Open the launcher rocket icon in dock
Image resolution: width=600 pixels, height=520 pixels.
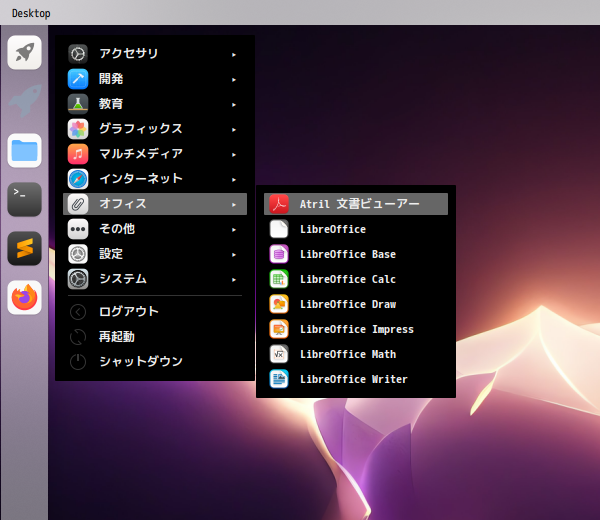point(24,52)
